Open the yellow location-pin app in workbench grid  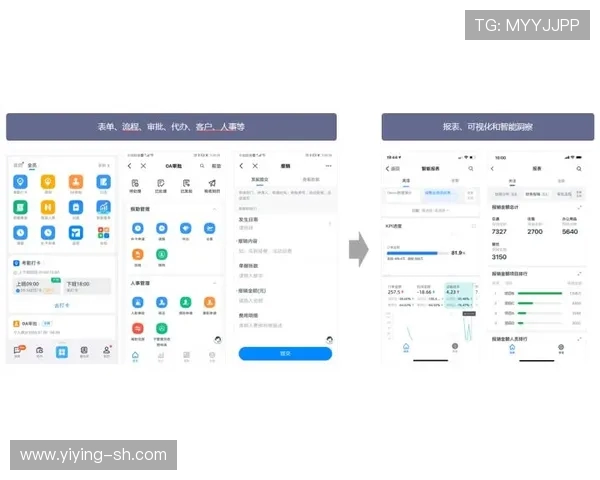pos(48,181)
